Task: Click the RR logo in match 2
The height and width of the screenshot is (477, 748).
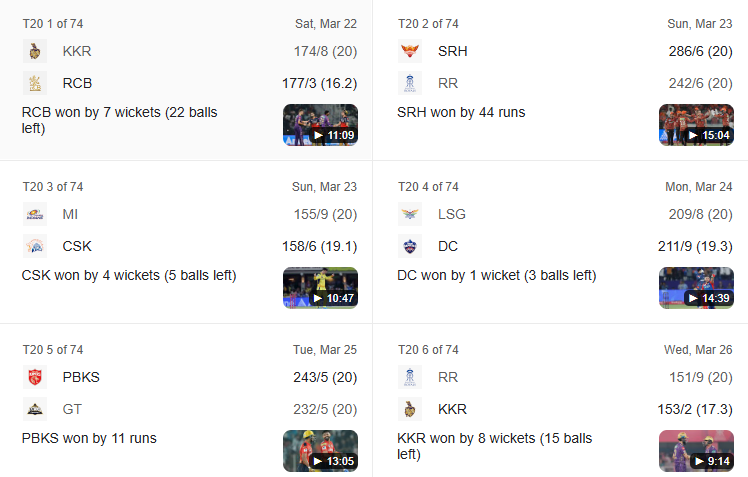Action: coord(410,83)
